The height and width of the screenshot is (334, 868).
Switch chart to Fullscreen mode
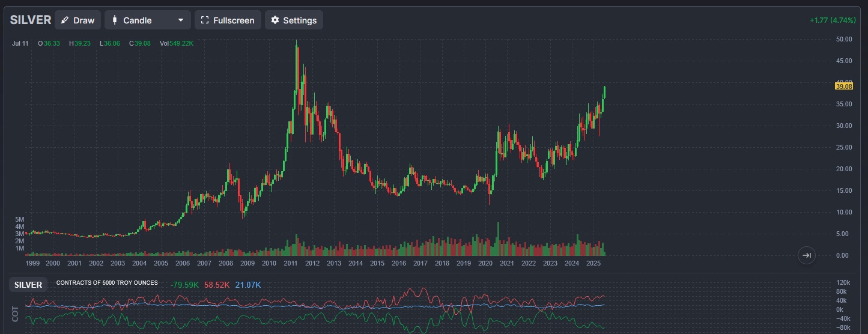(x=228, y=20)
